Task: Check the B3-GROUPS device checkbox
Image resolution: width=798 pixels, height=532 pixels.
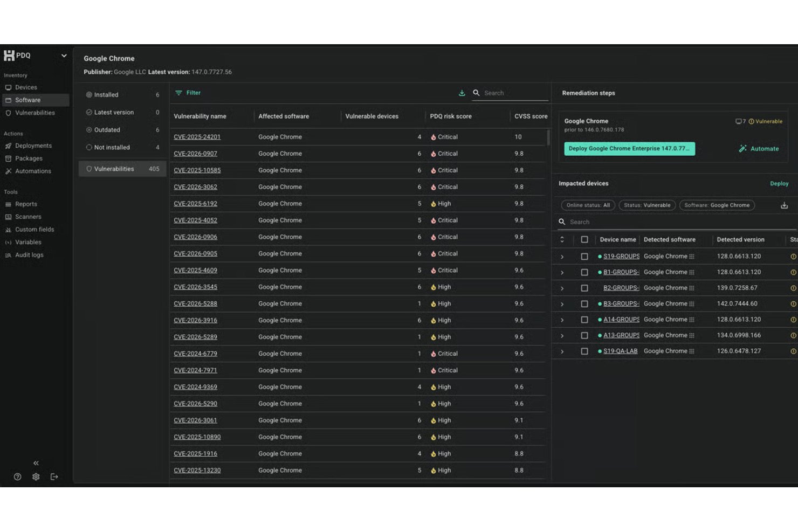Action: tap(584, 304)
